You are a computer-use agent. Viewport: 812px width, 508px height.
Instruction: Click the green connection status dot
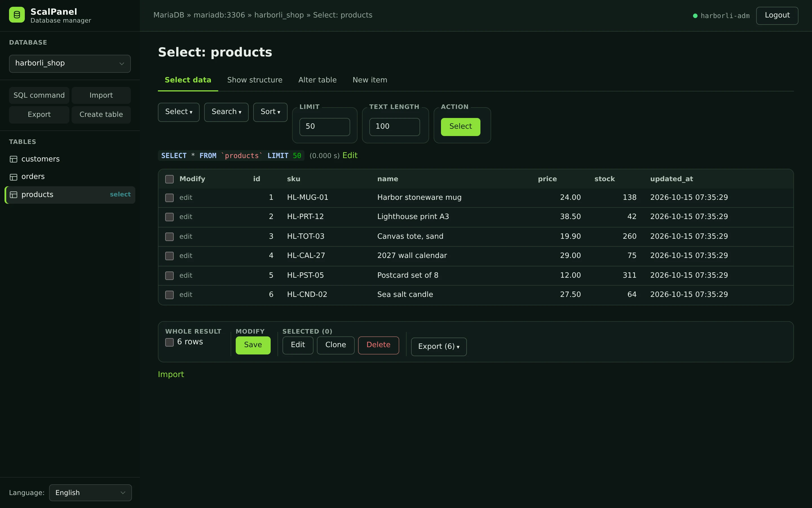pos(695,16)
